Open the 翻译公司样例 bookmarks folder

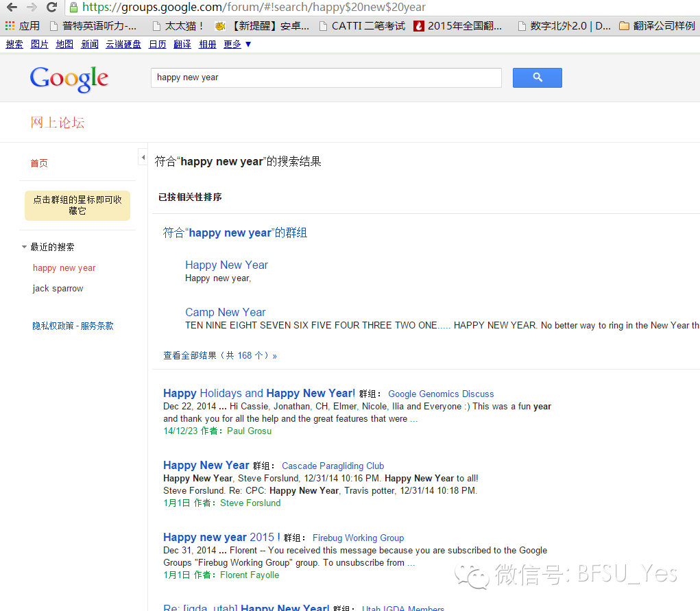pos(657,26)
